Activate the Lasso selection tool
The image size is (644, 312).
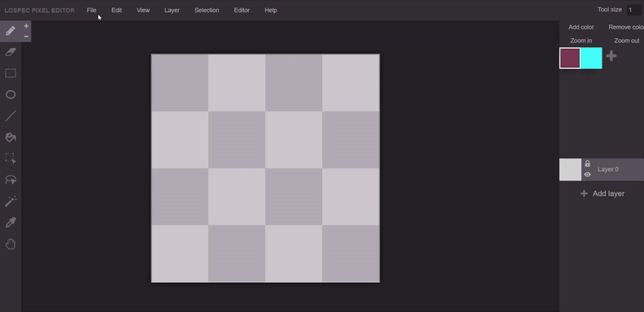click(x=11, y=180)
